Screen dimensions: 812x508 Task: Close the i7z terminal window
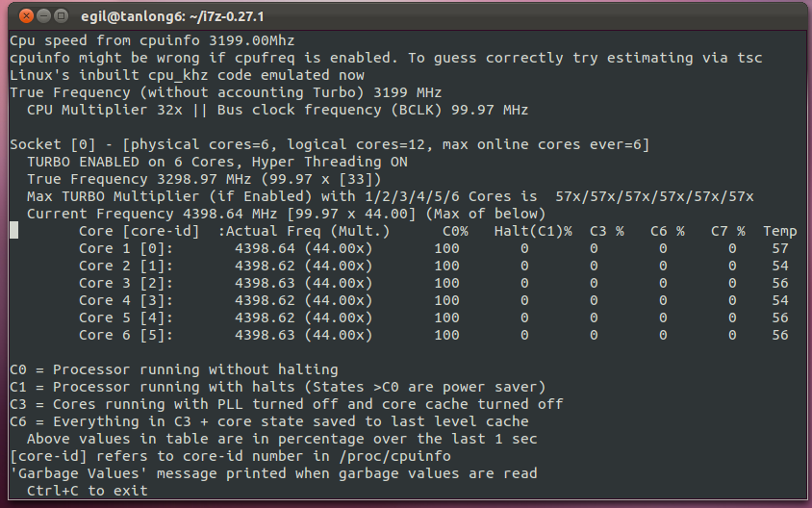point(26,16)
